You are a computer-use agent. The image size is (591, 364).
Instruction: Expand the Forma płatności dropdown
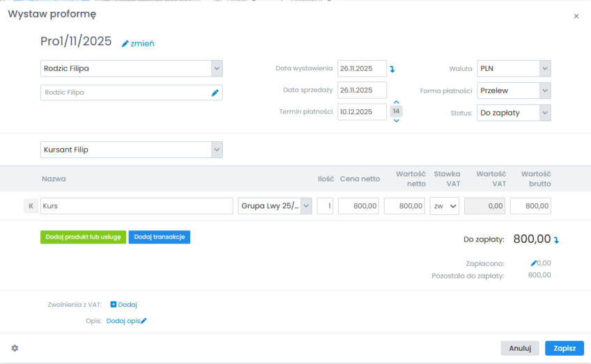(x=544, y=90)
